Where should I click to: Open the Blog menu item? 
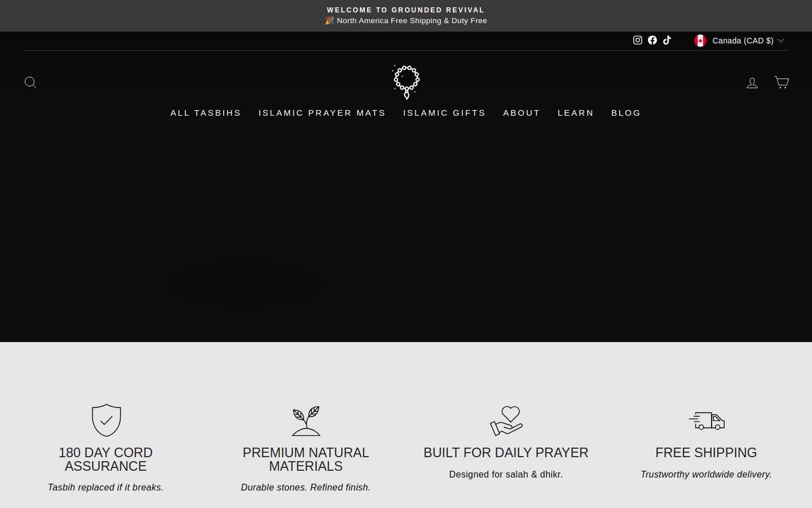(626, 113)
